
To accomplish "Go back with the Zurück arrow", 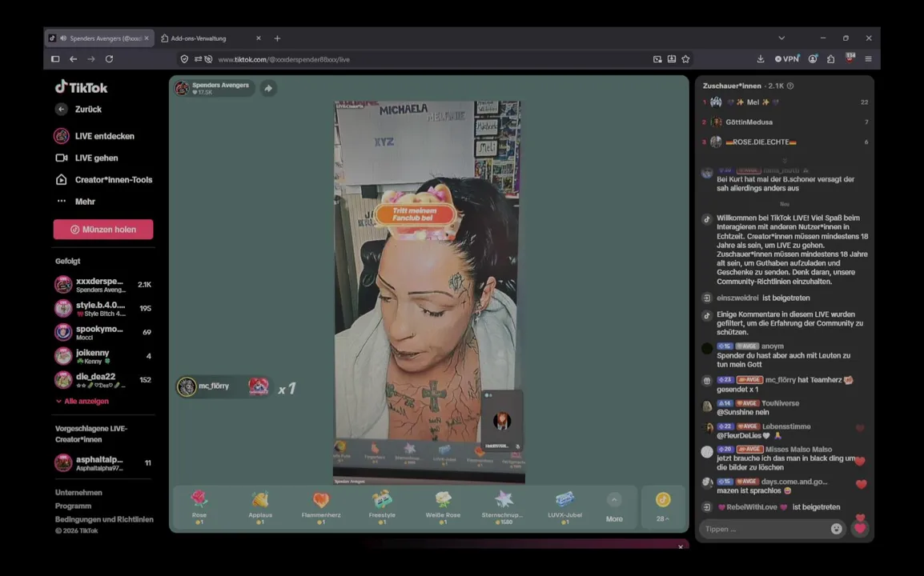I will click(x=62, y=109).
